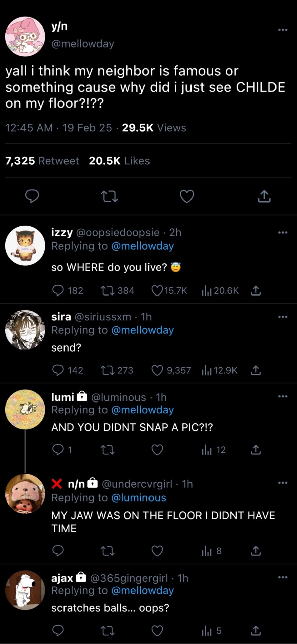Like izzy's reply about where you live
Image resolution: width=297 pixels, height=644 pixels.
click(157, 290)
